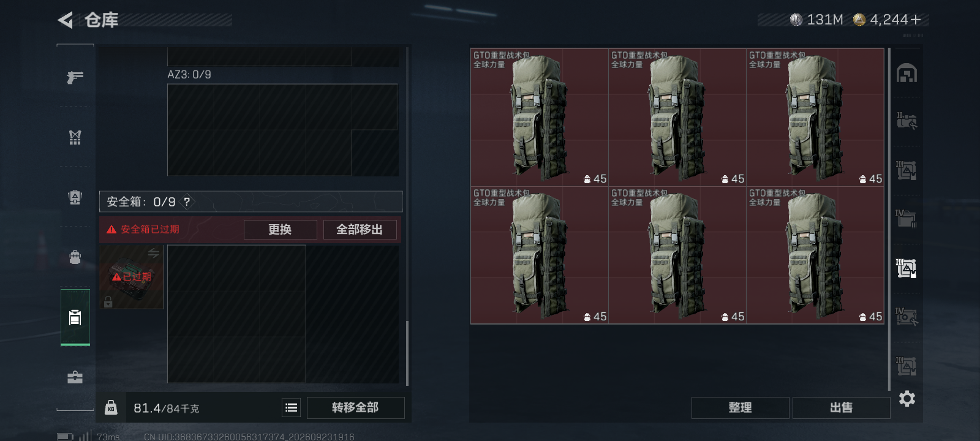Screen dimensions: 980x441
Task: Select the selected backpack storage tab
Action: [x=75, y=317]
